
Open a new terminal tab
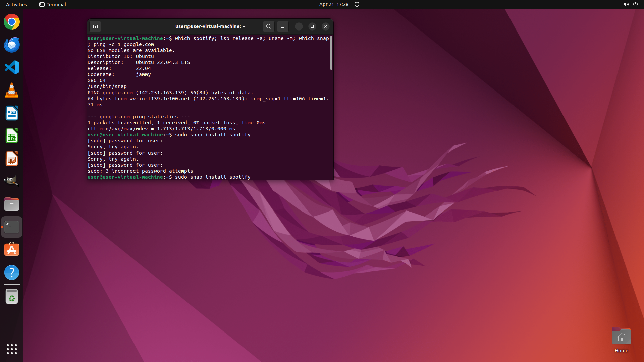coord(95,26)
